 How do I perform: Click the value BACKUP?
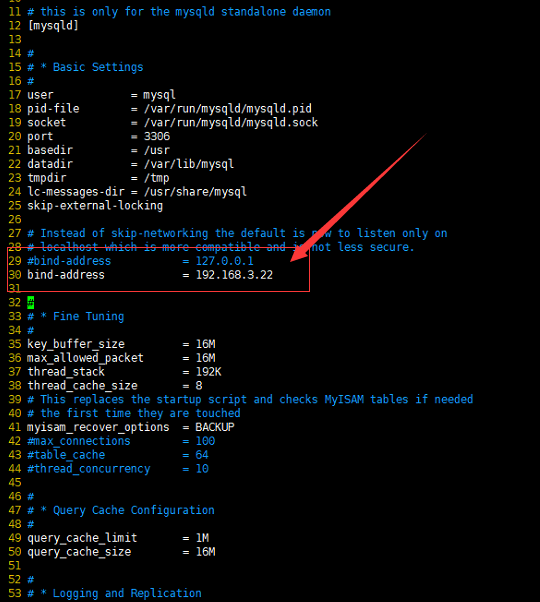215,427
